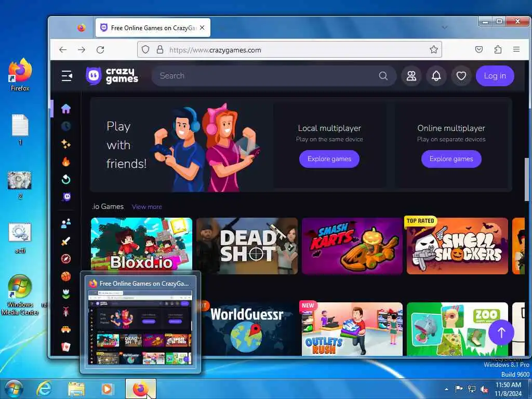
Task: Select the Firefox desktop shortcut
Action: tap(20, 75)
